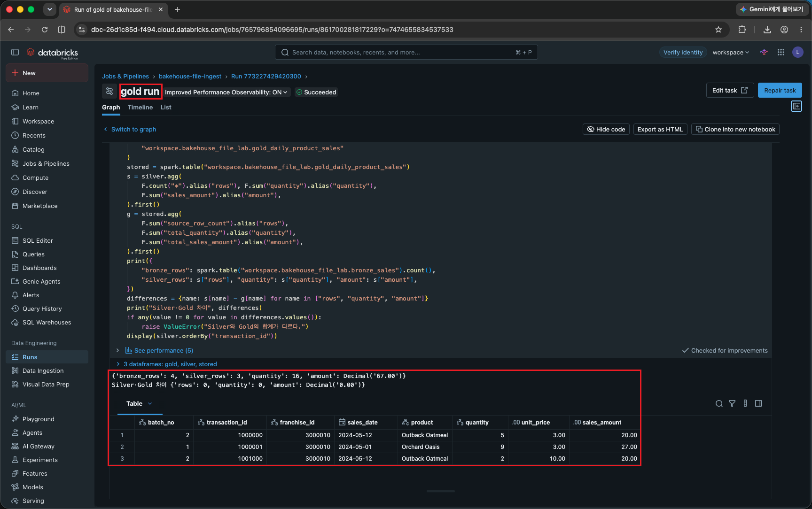Screen dimensions: 812x509
Task: Open the browser tab list dropdown
Action: point(49,9)
